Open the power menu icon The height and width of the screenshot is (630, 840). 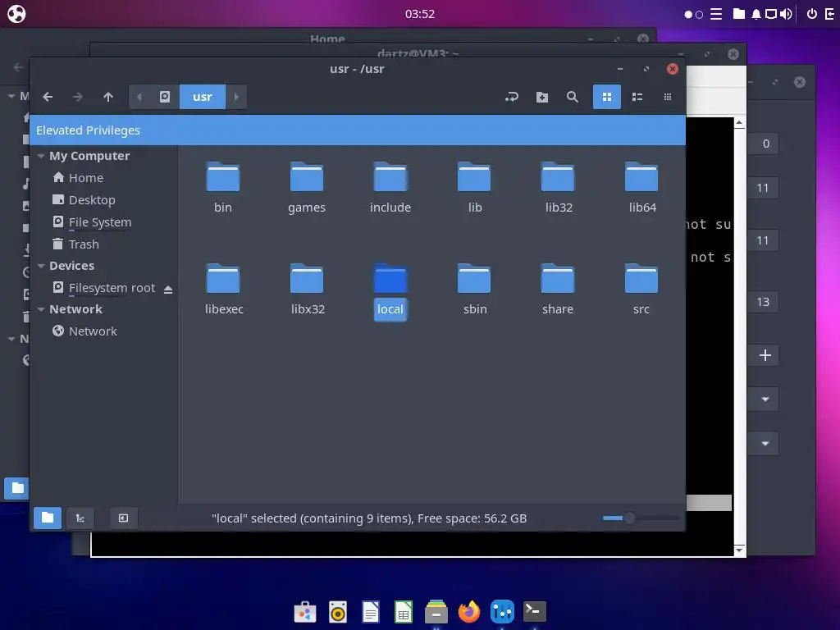(x=811, y=14)
